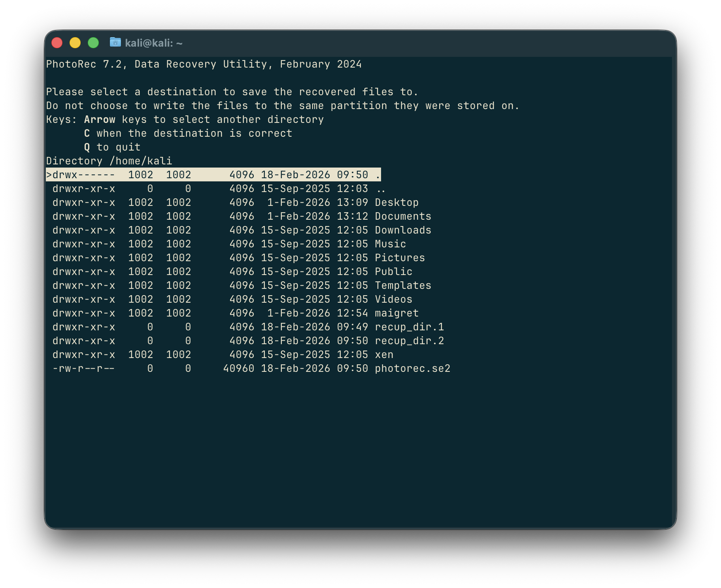Select the current directory '.' entry
The height and width of the screenshot is (588, 721).
pos(213,175)
